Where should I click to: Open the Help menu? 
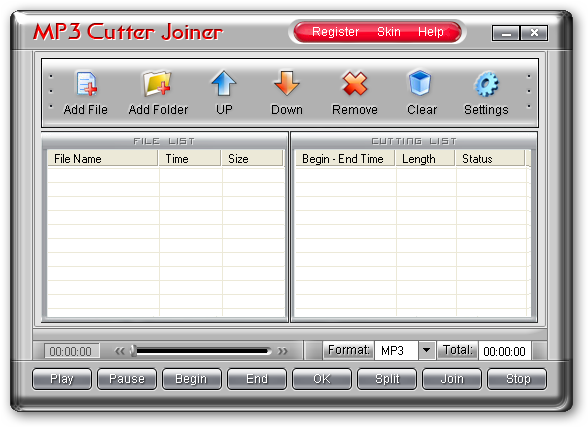pos(430,32)
